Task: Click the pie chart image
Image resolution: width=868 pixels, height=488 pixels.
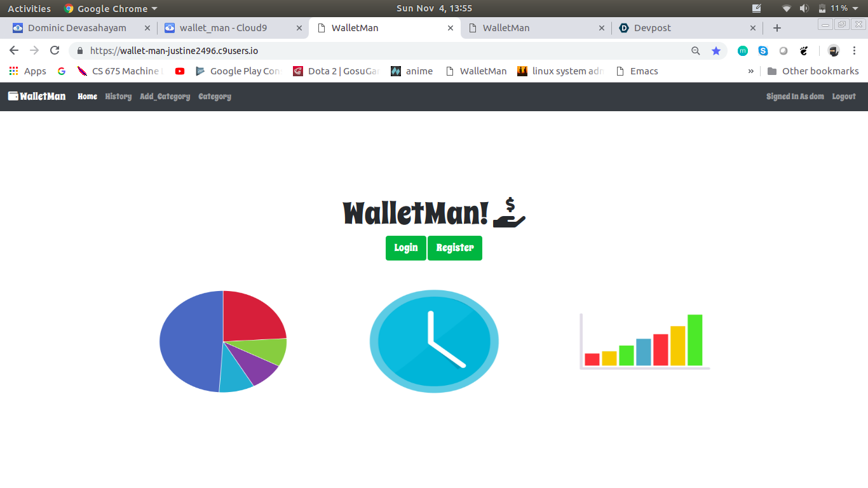Action: coord(223,341)
